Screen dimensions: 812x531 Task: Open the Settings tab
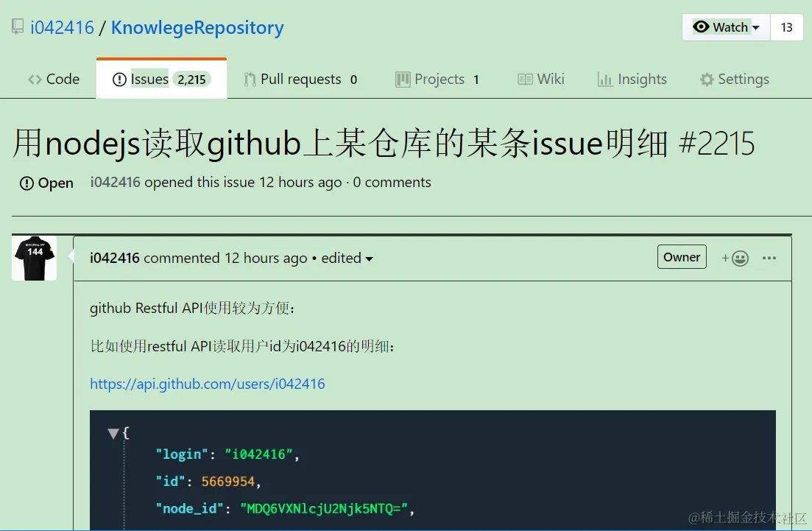click(x=734, y=80)
